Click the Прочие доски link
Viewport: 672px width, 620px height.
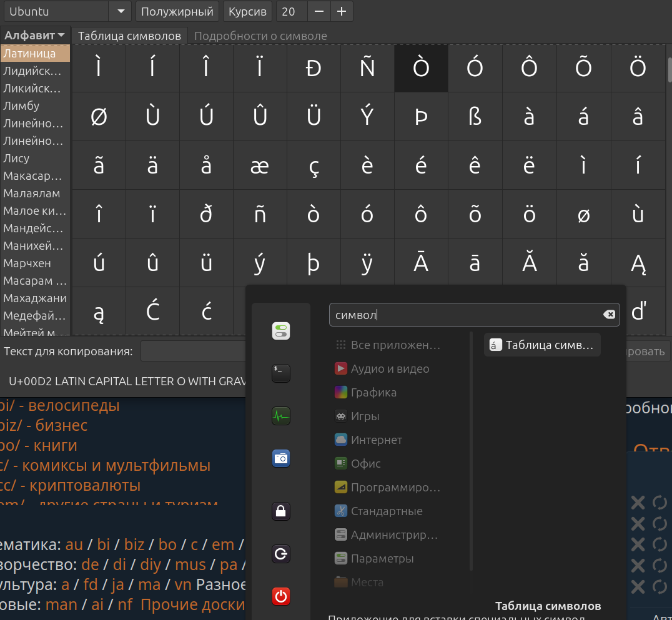tap(192, 604)
